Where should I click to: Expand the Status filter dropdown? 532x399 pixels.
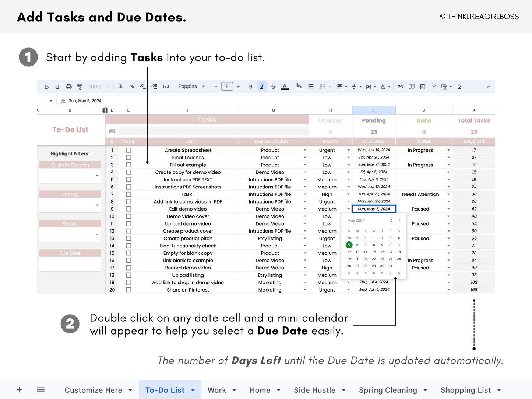96,234
